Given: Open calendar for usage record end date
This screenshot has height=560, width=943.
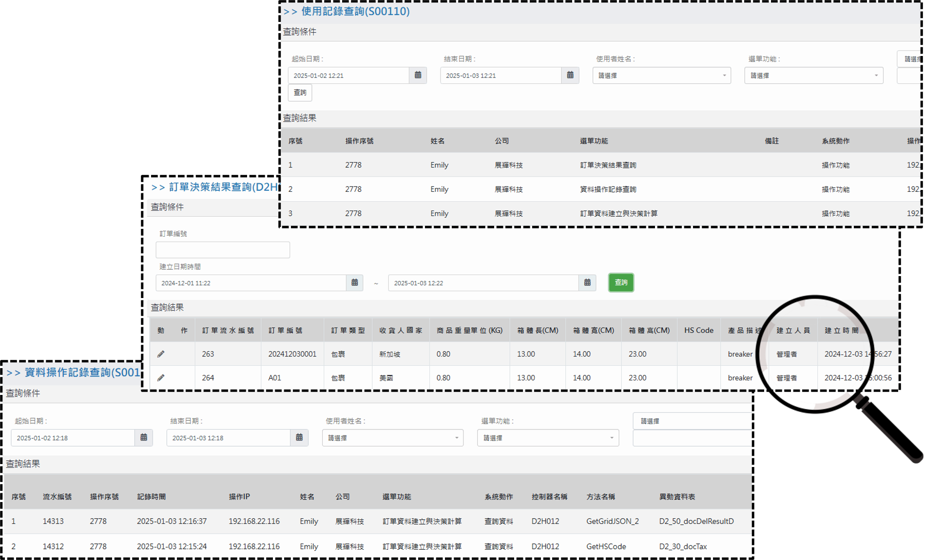Looking at the screenshot, I should [570, 75].
